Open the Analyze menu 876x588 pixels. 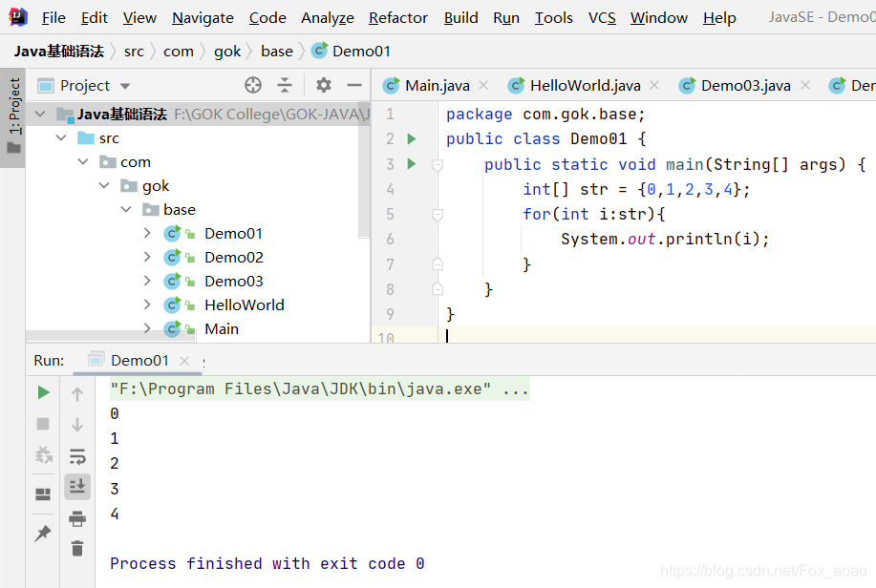point(328,18)
